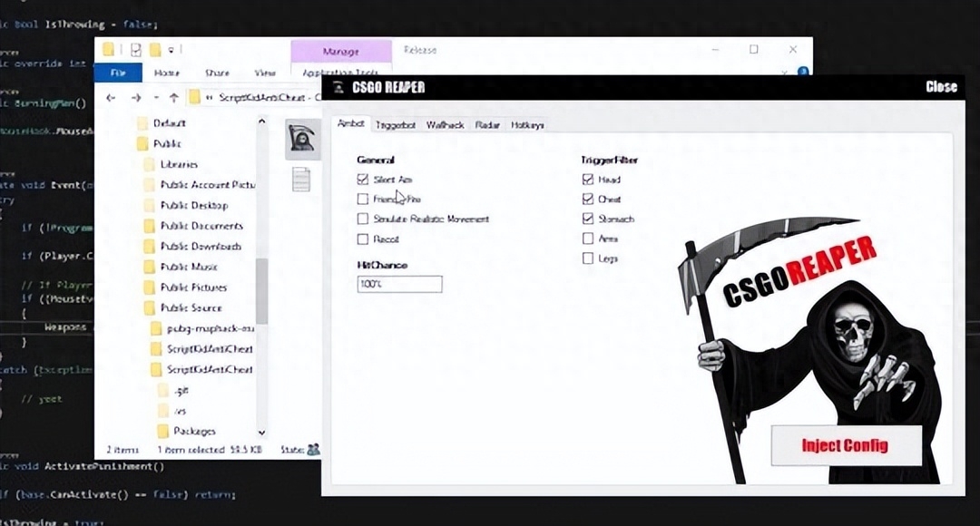Click the folder icon beside Packages

162,431
